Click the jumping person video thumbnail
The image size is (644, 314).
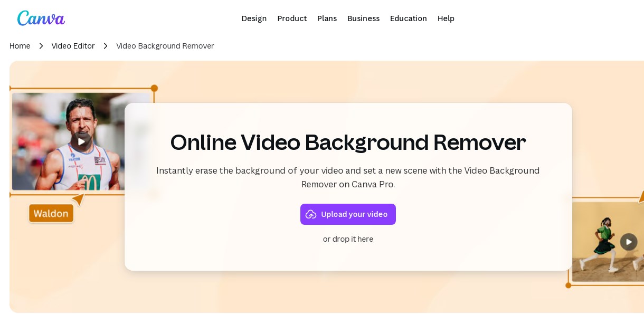(x=607, y=242)
